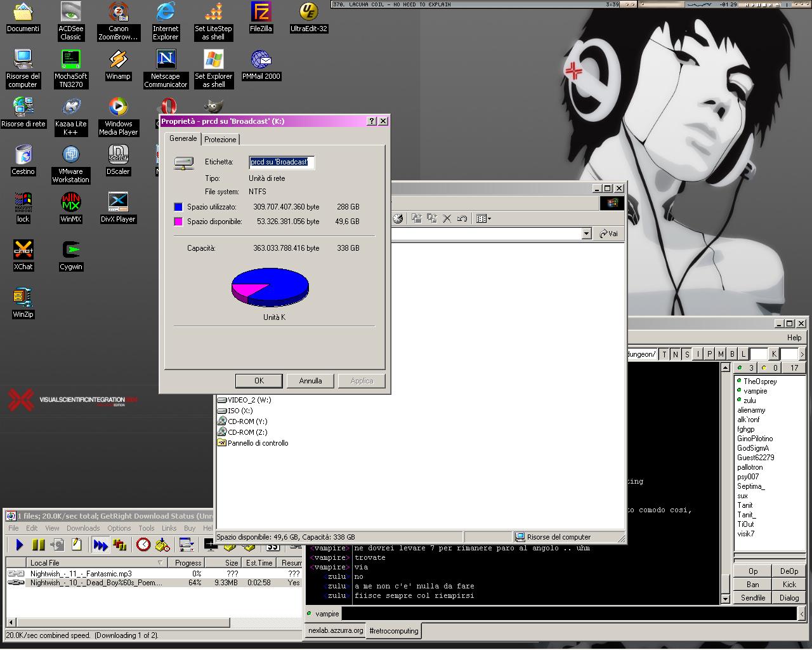Click the Delete X icon in Explorer toolbar
Screen dimensions: 812x650
tap(447, 218)
